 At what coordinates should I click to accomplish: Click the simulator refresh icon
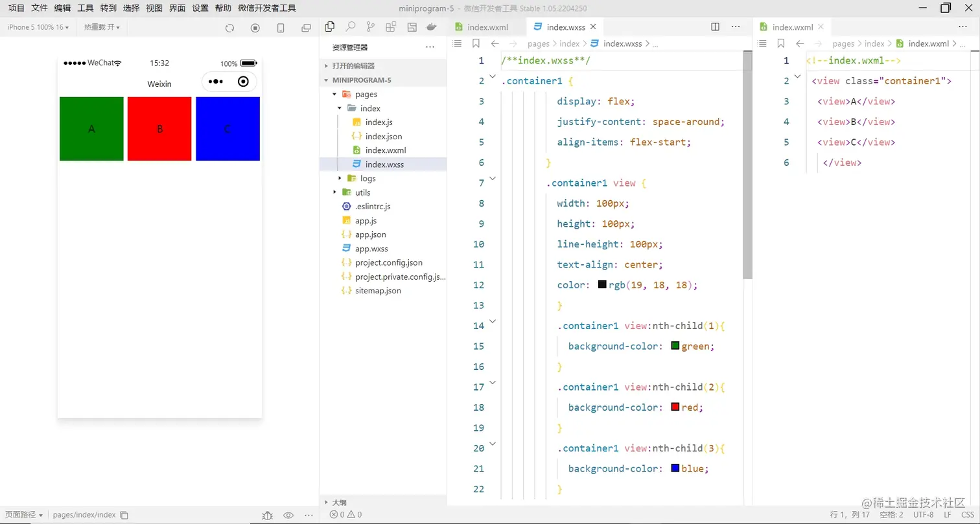(229, 28)
